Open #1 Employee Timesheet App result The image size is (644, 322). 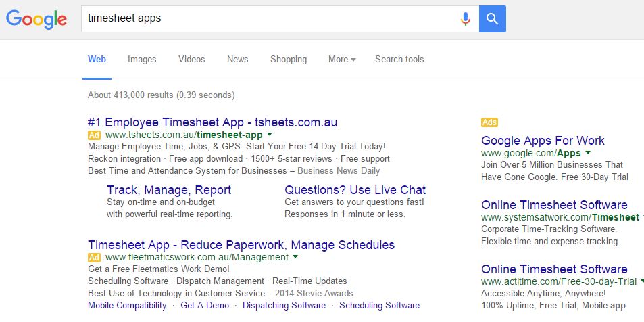tap(212, 122)
